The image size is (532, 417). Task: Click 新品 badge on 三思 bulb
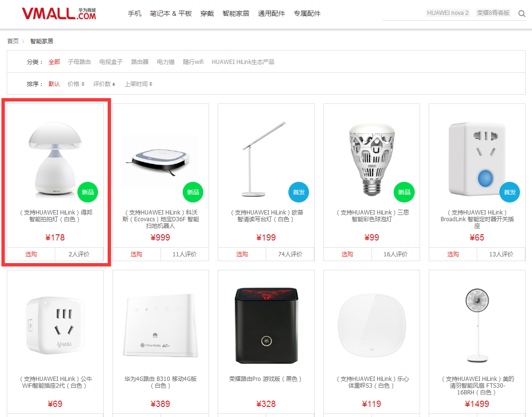point(404,192)
